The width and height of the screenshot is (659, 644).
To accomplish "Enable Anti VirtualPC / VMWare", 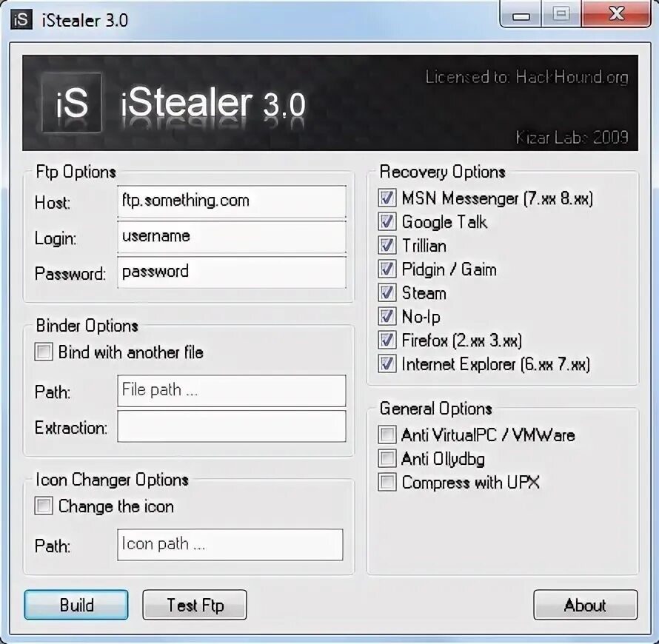I will [387, 435].
